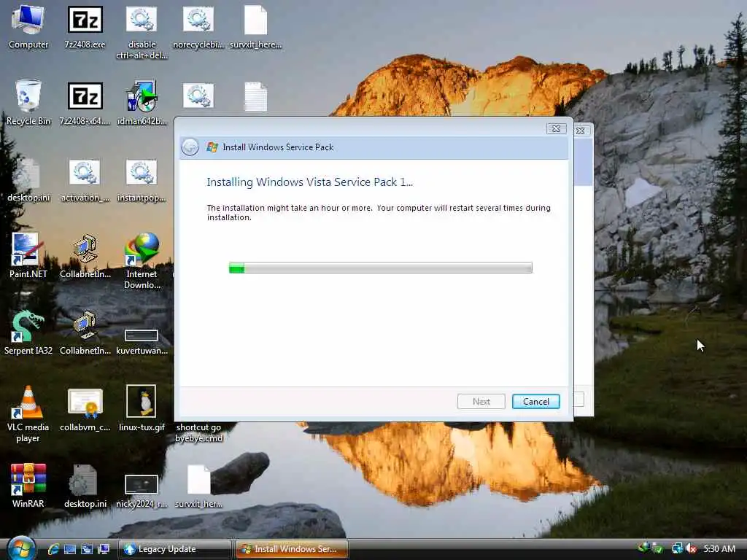Select the kuvertuwan file icon
Image resolution: width=747 pixels, height=560 pixels.
[x=142, y=341]
